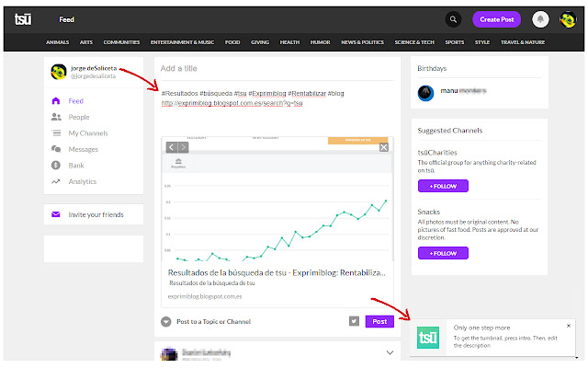588x368 pixels.
Task: Click @jorgedesaliceta handle
Action: coord(93,76)
